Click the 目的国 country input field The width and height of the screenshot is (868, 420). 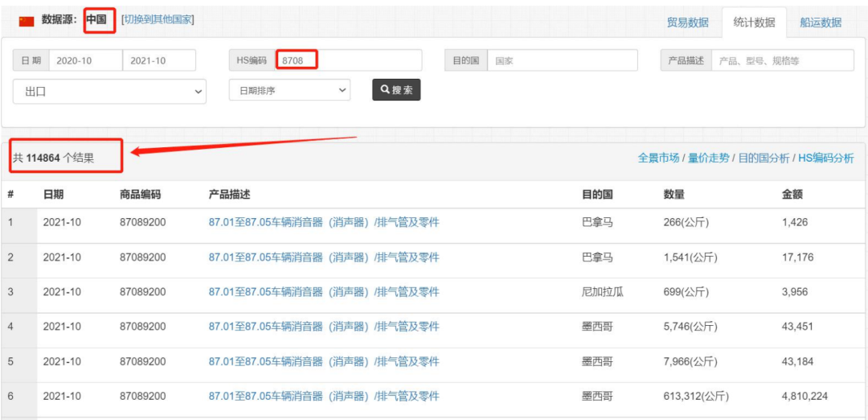(x=563, y=60)
